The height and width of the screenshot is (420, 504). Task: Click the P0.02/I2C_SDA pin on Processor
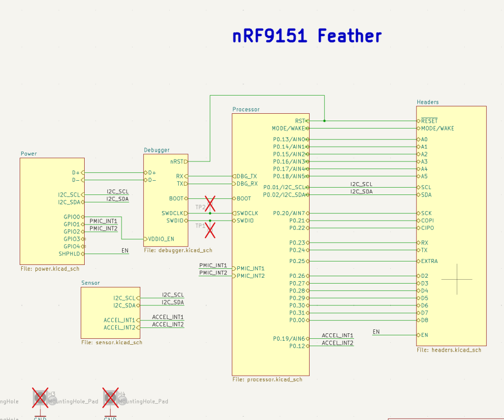pos(286,194)
